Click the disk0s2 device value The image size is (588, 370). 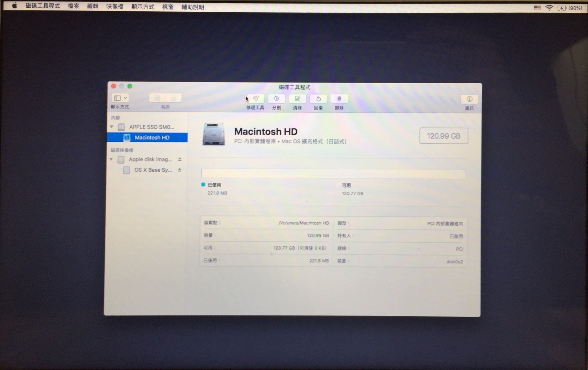pyautogui.click(x=455, y=261)
